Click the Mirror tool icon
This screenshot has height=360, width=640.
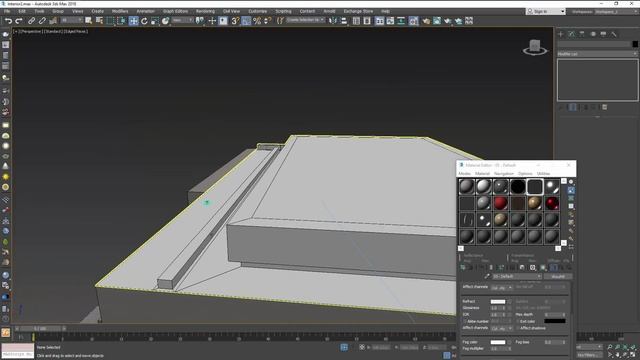[x=333, y=21]
